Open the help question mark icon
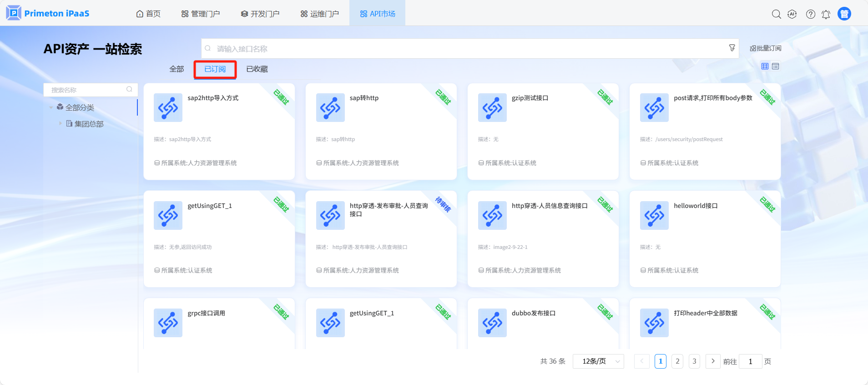Image resolution: width=868 pixels, height=385 pixels. (x=810, y=14)
